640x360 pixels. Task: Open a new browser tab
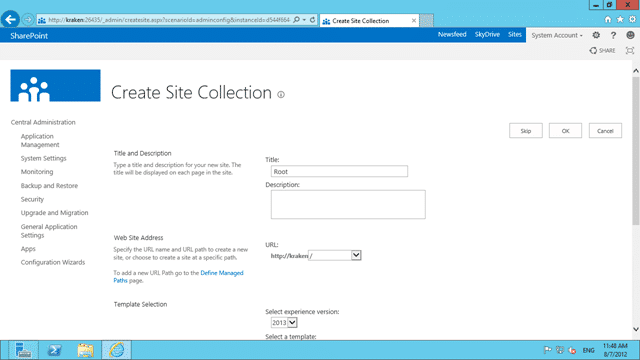427,20
